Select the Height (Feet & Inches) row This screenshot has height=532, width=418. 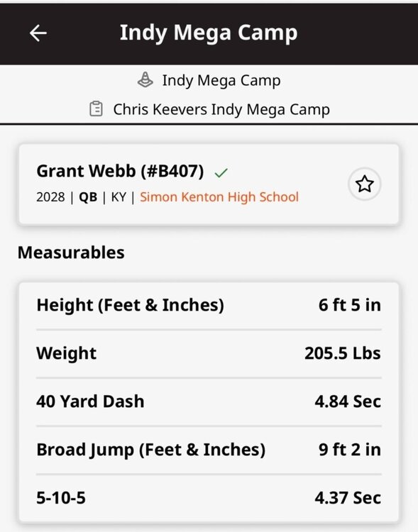tap(209, 305)
